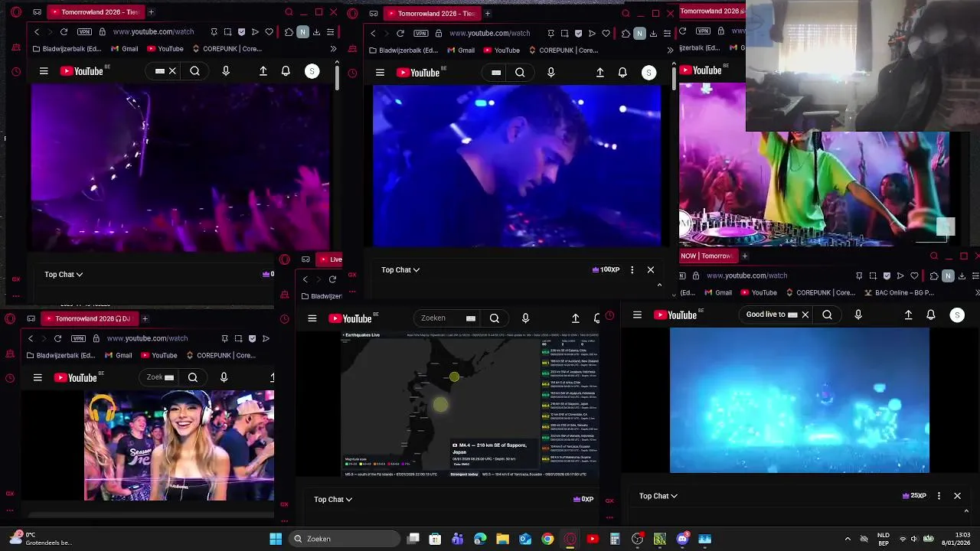Toggle VPN badge in top-middle window
The image size is (980, 551).
tap(420, 34)
